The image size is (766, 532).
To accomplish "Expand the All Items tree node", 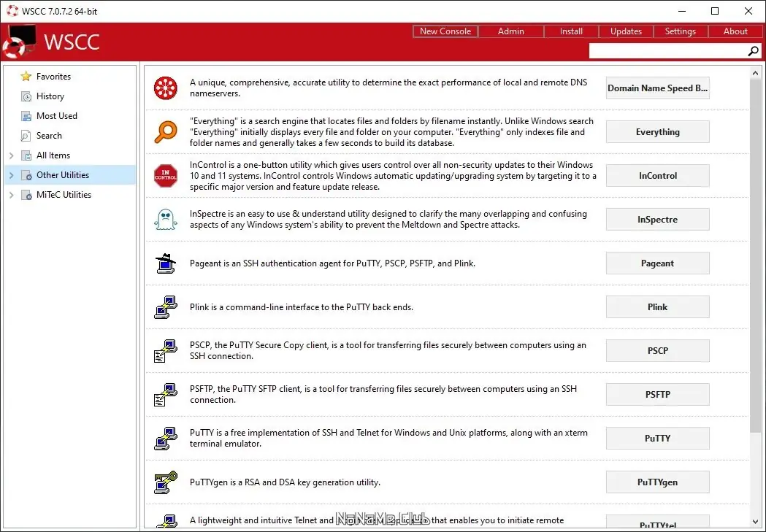I will (12, 155).
